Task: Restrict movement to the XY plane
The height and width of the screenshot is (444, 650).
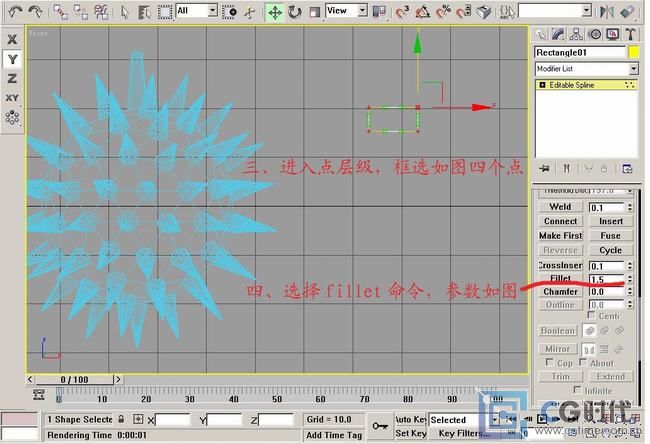Action: click(x=12, y=98)
